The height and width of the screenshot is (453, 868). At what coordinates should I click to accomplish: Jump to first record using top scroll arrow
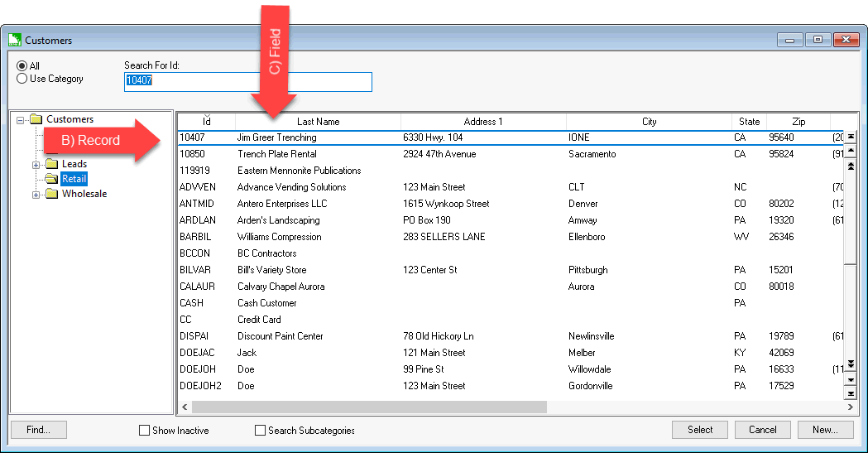(x=850, y=137)
